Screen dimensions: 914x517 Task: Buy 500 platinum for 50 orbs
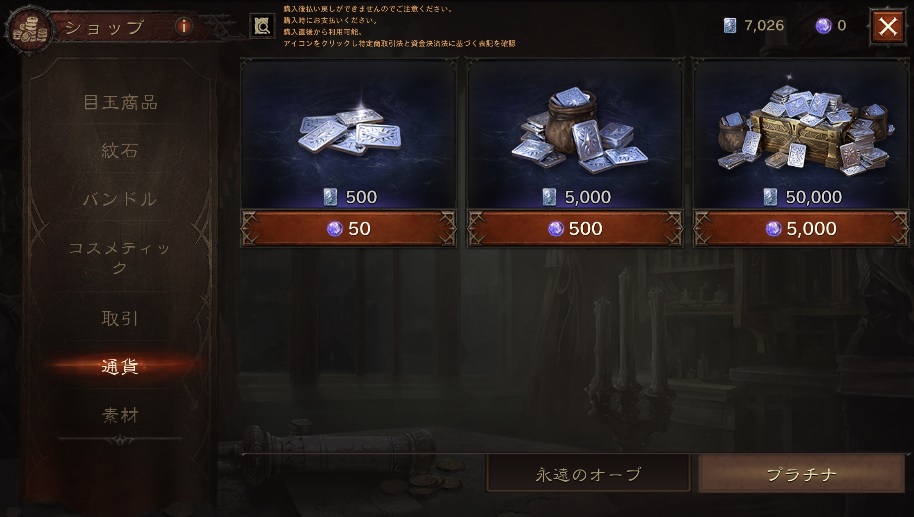click(x=349, y=228)
